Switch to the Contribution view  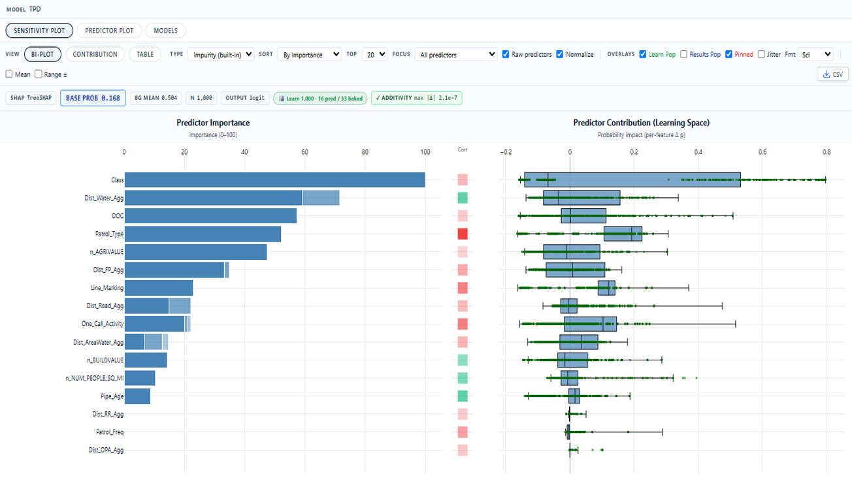[95, 54]
